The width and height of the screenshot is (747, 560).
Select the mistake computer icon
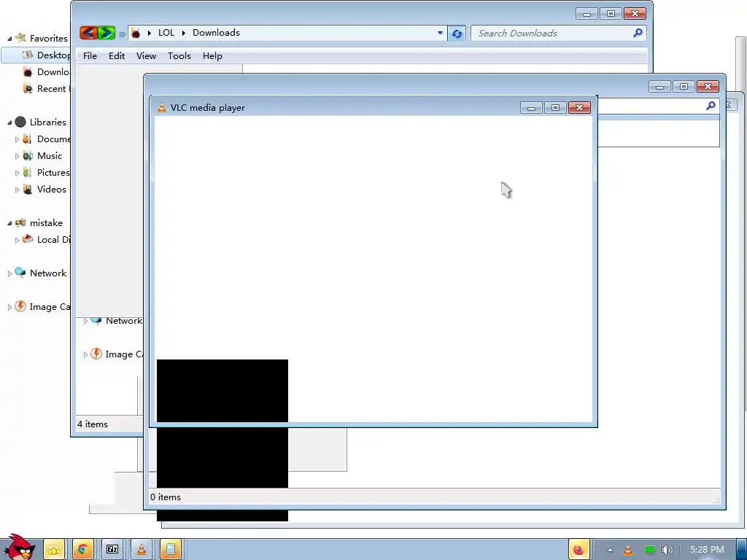[x=20, y=222]
